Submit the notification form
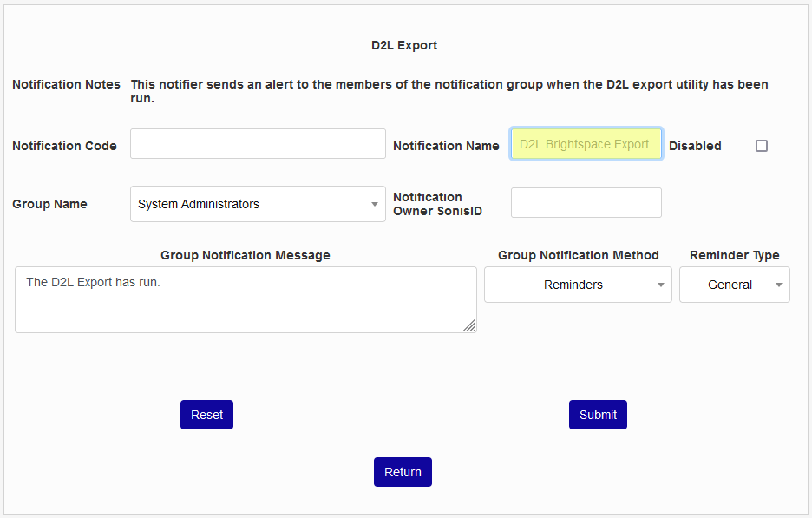Viewport: 812px width, 518px height. pyautogui.click(x=598, y=415)
